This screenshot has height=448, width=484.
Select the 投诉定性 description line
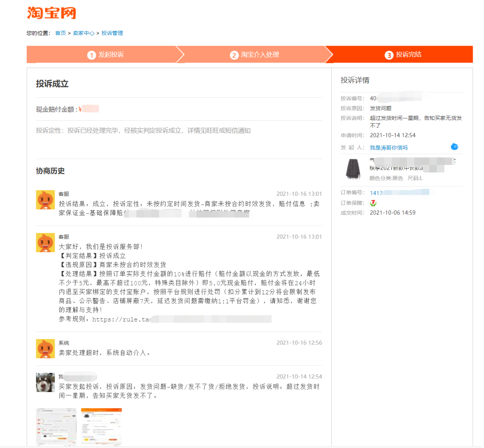(x=143, y=130)
